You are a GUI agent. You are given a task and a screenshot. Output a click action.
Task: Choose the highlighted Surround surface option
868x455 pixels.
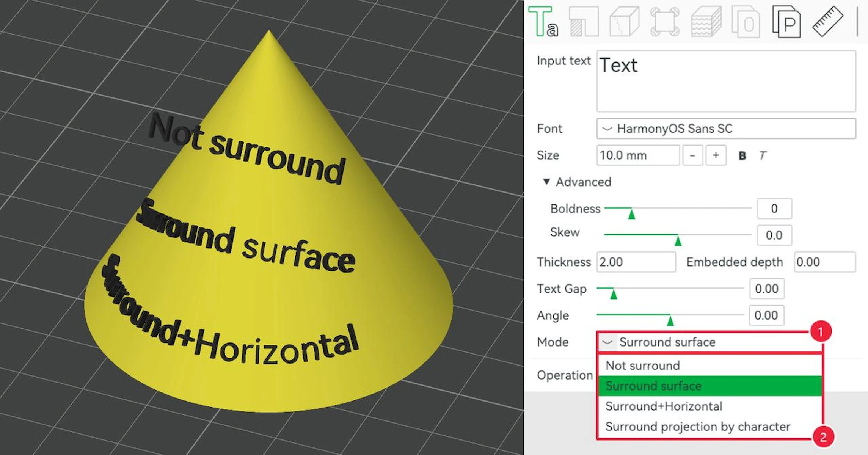point(710,386)
